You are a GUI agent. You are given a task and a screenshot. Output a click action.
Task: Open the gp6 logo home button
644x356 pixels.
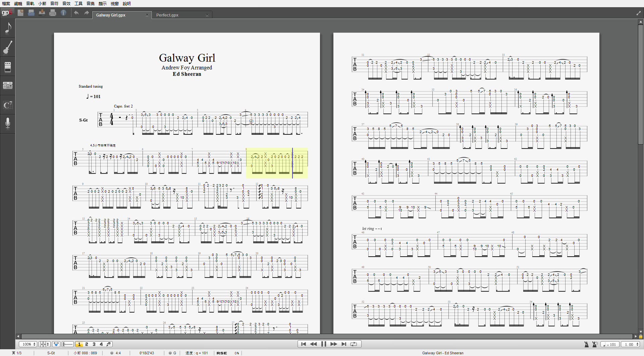(7, 13)
